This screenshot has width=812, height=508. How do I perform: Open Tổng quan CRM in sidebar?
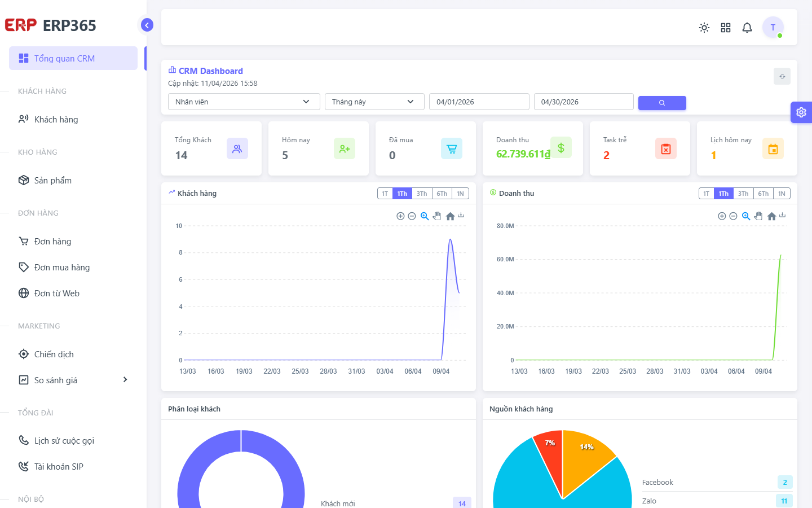(x=73, y=58)
